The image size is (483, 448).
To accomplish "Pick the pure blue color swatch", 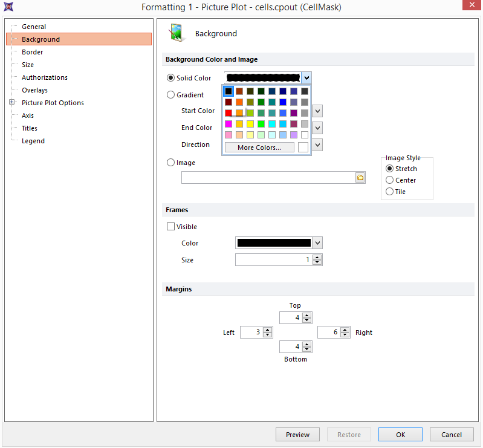I will 283,102.
